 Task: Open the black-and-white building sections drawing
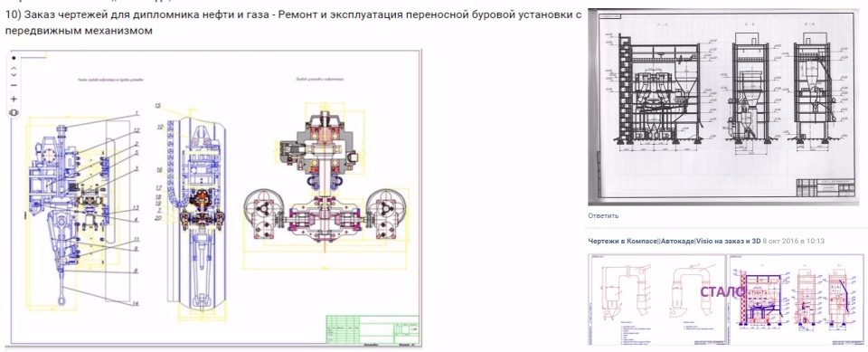click(723, 107)
